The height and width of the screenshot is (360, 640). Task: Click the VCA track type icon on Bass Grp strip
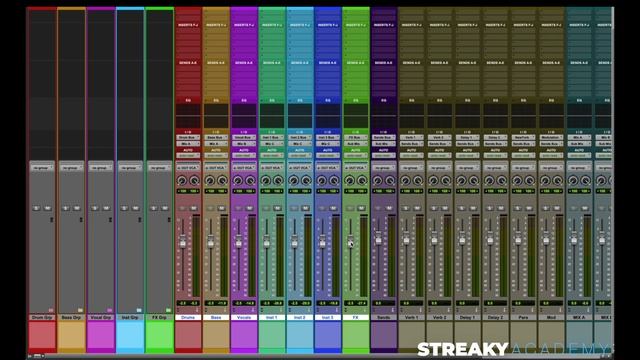pos(80,310)
